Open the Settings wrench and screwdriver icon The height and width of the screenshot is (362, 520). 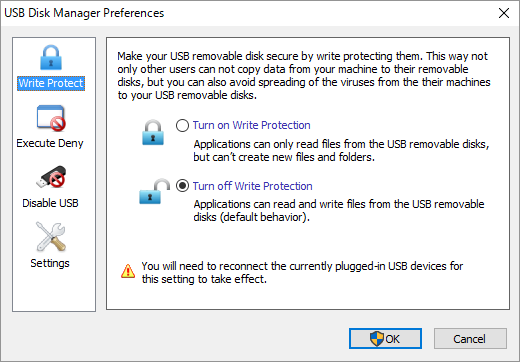coord(51,237)
